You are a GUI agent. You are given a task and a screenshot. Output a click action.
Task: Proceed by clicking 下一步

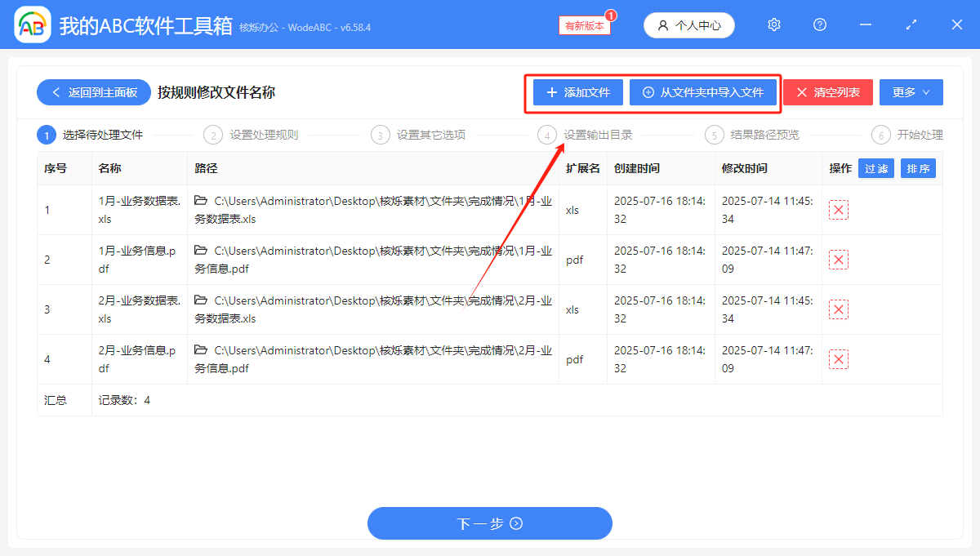(489, 523)
